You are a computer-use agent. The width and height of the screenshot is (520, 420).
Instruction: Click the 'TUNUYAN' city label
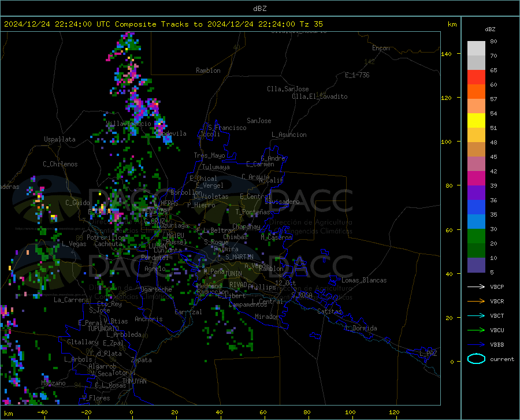[134, 381]
